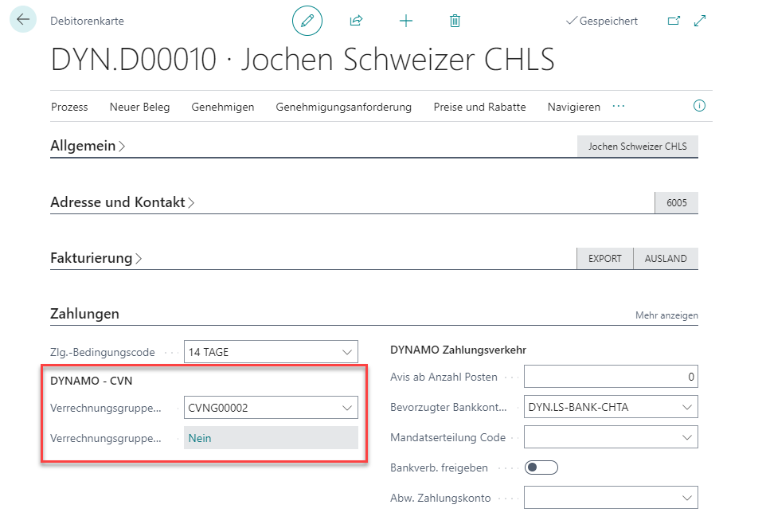Open Genehmigen menu
766x532 pixels.
[x=223, y=107]
